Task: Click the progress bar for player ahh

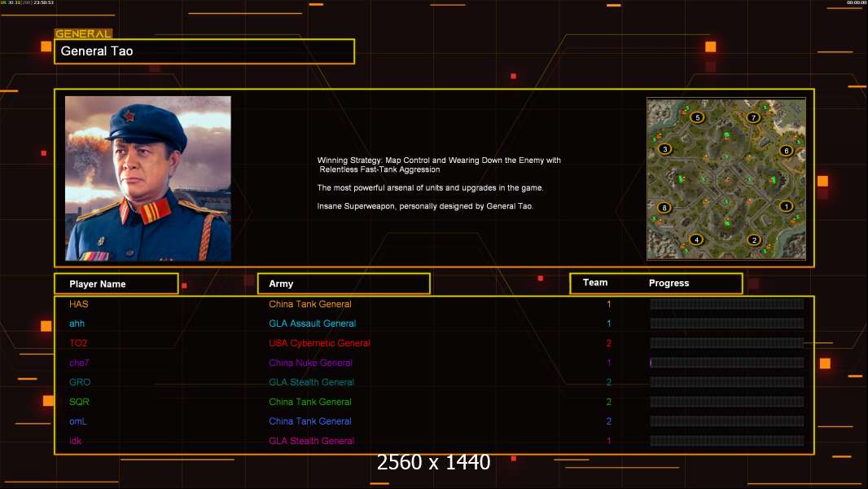Action: tap(727, 324)
